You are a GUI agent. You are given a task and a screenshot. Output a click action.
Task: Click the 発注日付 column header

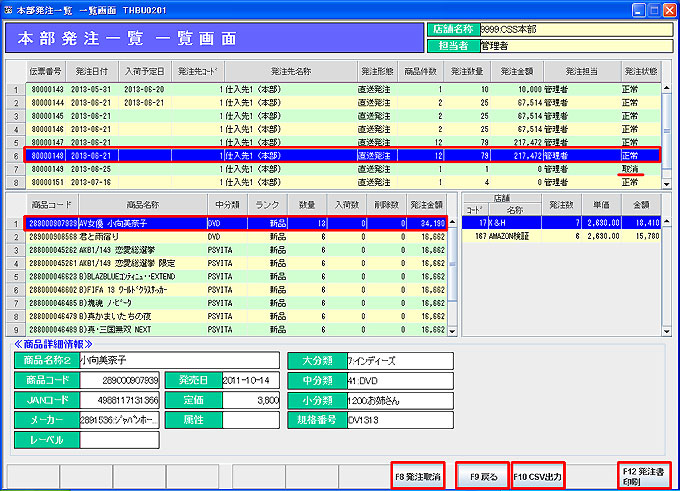[92, 71]
